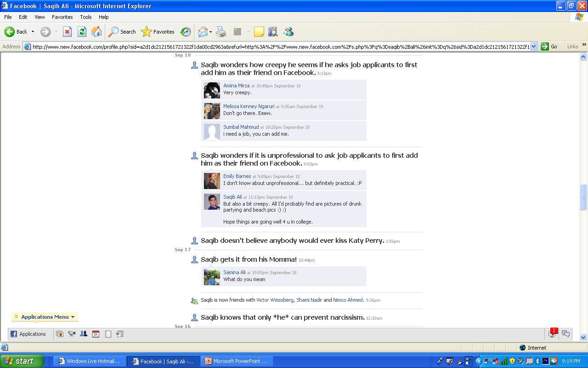Open Amina Mirza's profile link

[237, 86]
